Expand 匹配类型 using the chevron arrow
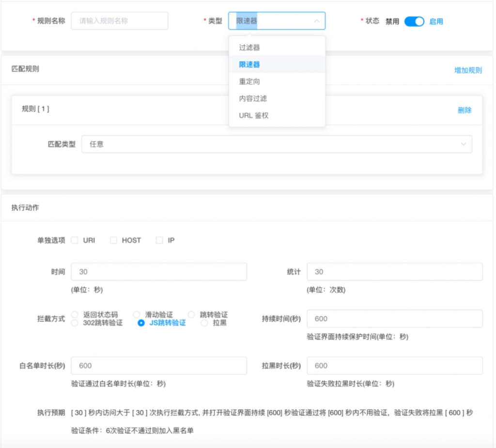Screen dimensions: 496x448 [464, 144]
